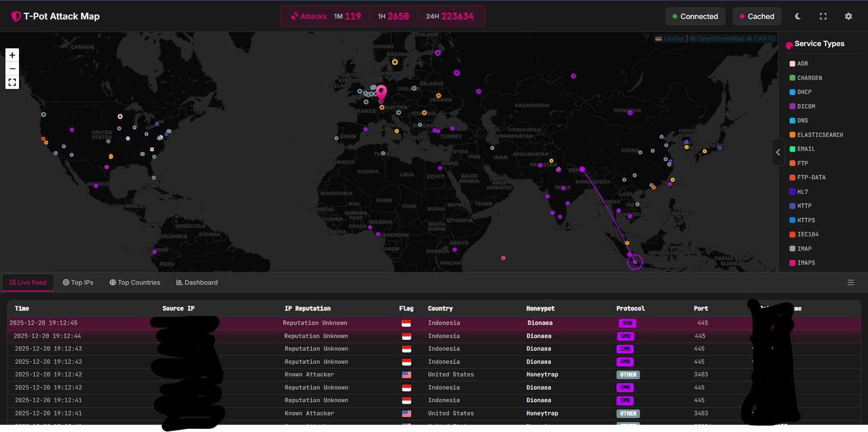This screenshot has height=432, width=868.
Task: Toggle the Cached status indicator
Action: coord(757,16)
